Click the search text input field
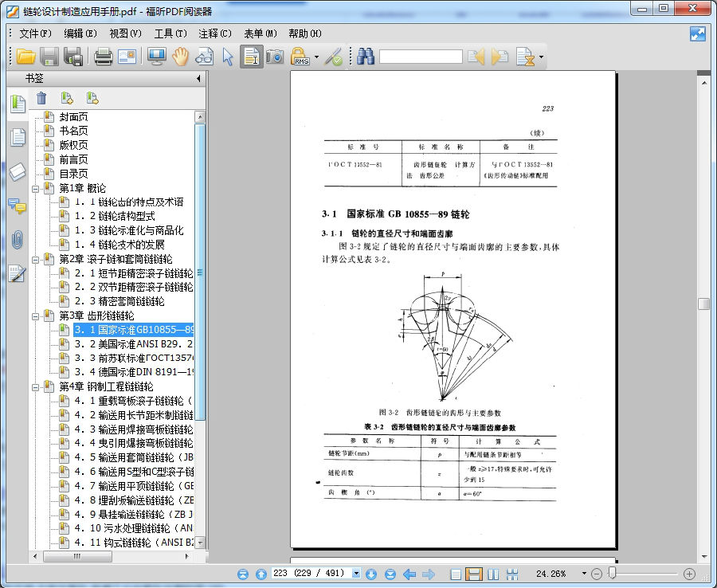The image size is (717, 588). (x=421, y=57)
